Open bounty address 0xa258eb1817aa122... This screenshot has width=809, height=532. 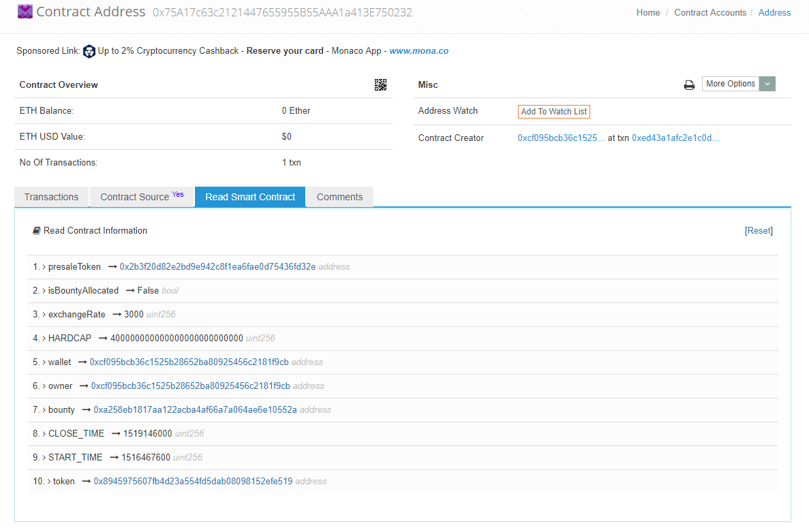[x=196, y=410]
